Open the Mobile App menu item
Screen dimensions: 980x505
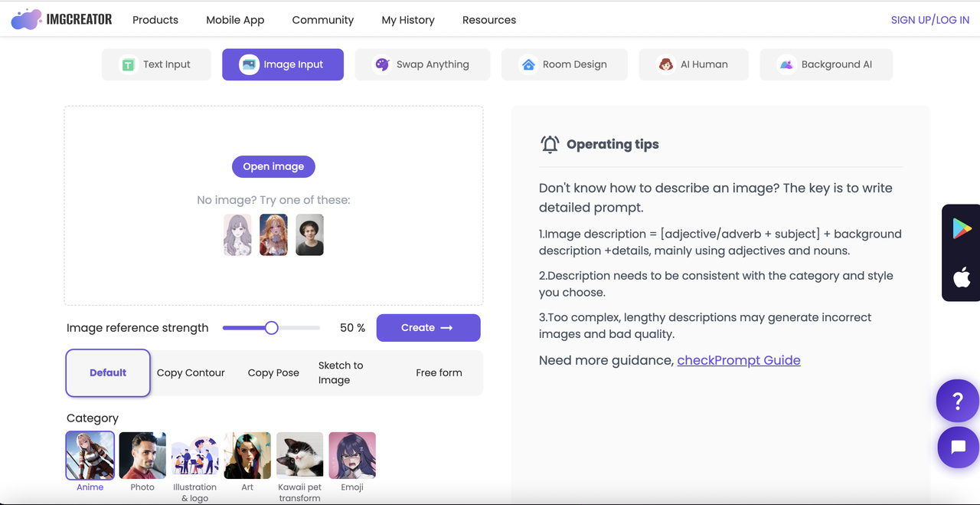(235, 20)
